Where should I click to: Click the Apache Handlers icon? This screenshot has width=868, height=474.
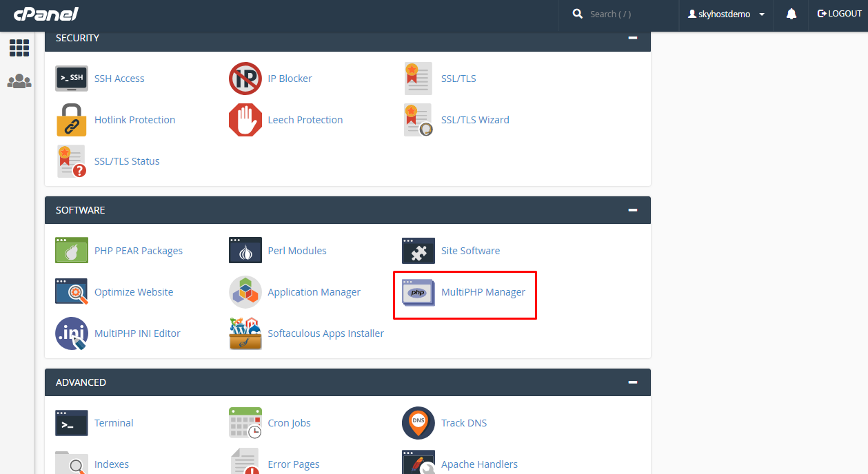click(x=418, y=462)
